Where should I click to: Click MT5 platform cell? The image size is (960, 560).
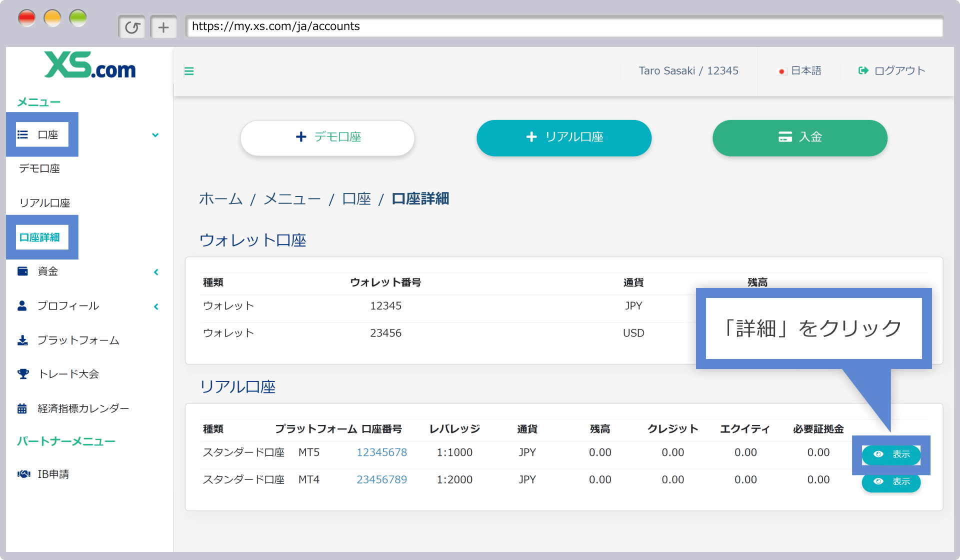[309, 452]
